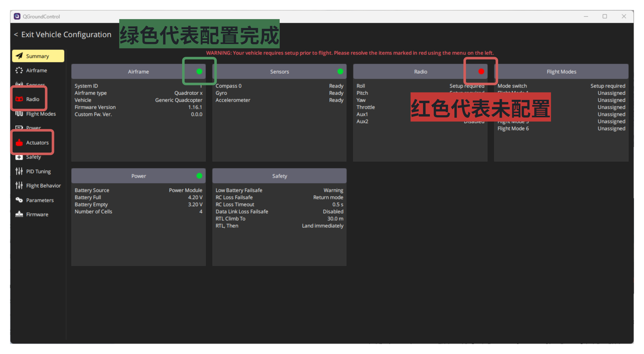The width and height of the screenshot is (644, 354).
Task: Click the Radio card header button
Action: click(420, 72)
